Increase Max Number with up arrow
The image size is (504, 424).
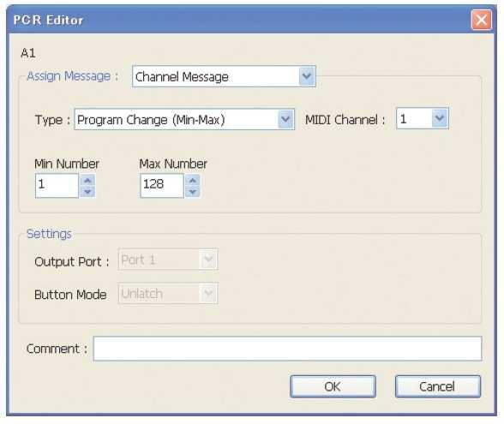(x=193, y=180)
